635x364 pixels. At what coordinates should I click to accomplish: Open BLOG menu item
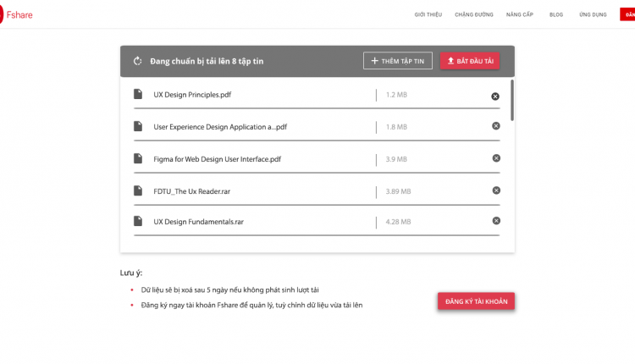click(x=556, y=14)
